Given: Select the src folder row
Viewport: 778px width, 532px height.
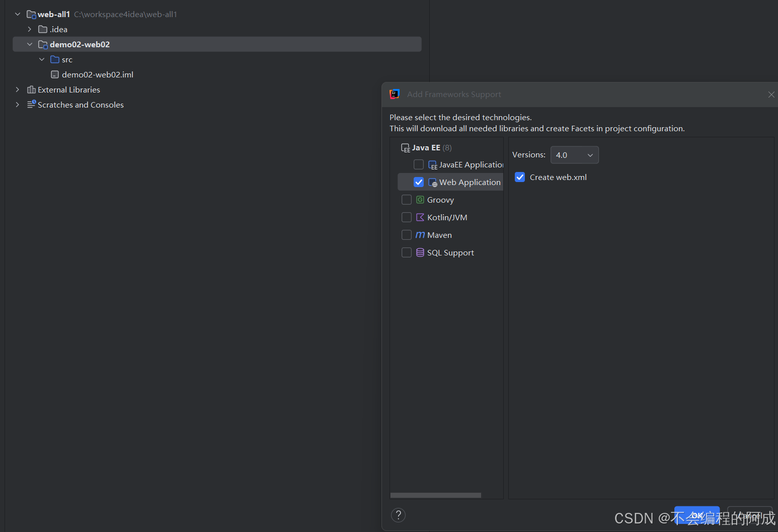Looking at the screenshot, I should pyautogui.click(x=217, y=59).
